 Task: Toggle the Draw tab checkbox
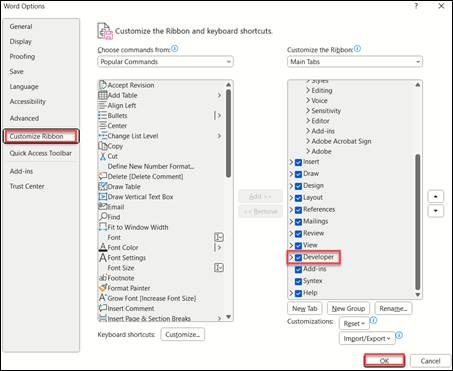click(x=298, y=174)
